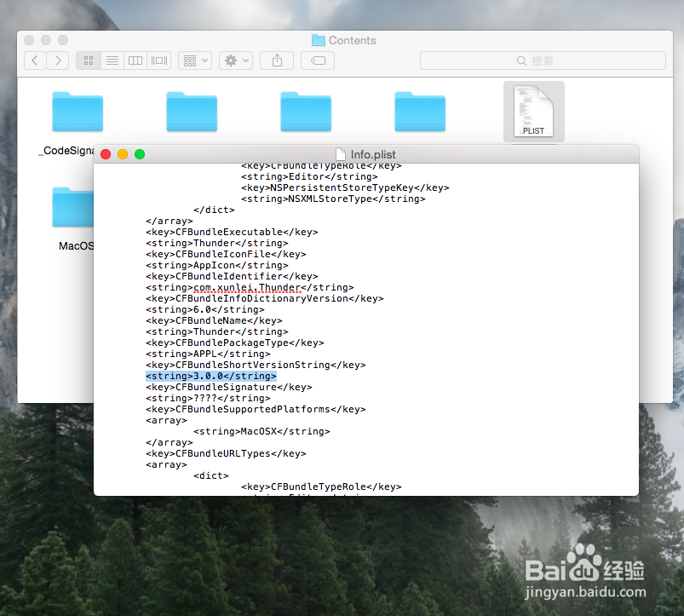Screen dimensions: 684x616
Task: Switch Finder to list view
Action: pos(112,60)
